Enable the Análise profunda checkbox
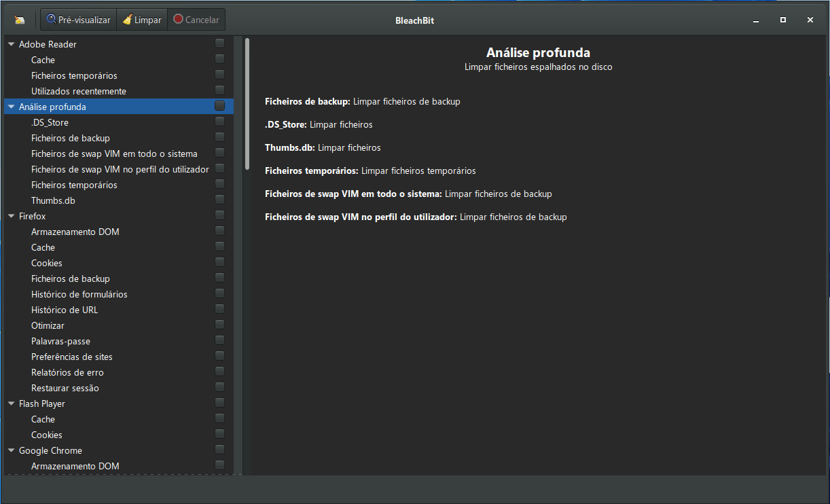This screenshot has width=830, height=504. coord(219,106)
